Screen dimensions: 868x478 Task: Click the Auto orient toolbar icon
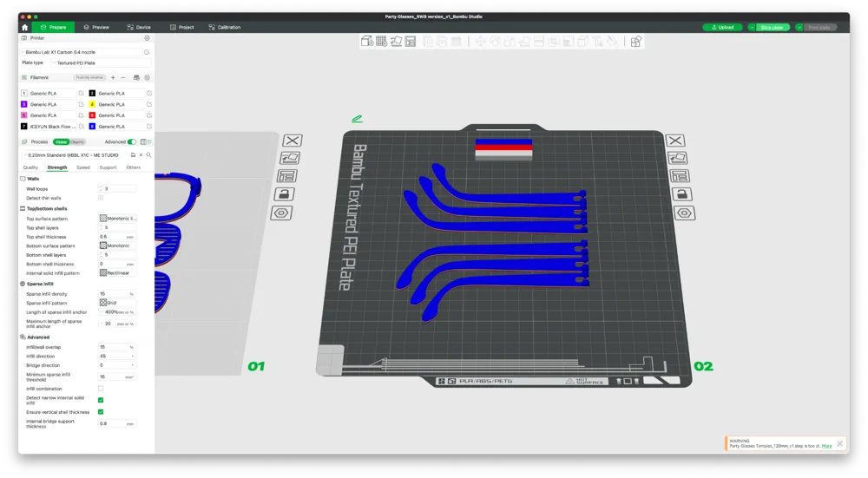point(396,42)
